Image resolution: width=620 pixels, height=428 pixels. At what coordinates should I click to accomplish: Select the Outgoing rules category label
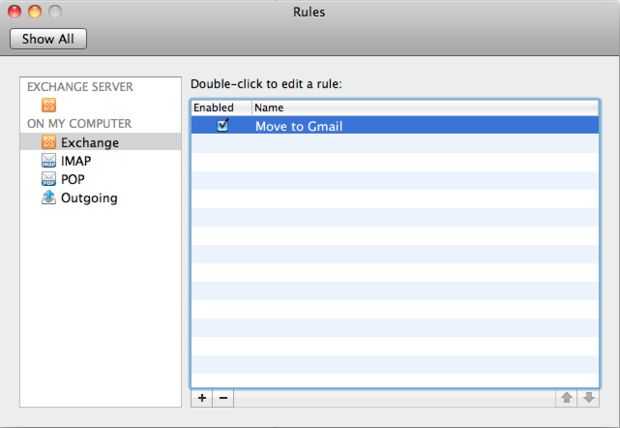(x=89, y=198)
